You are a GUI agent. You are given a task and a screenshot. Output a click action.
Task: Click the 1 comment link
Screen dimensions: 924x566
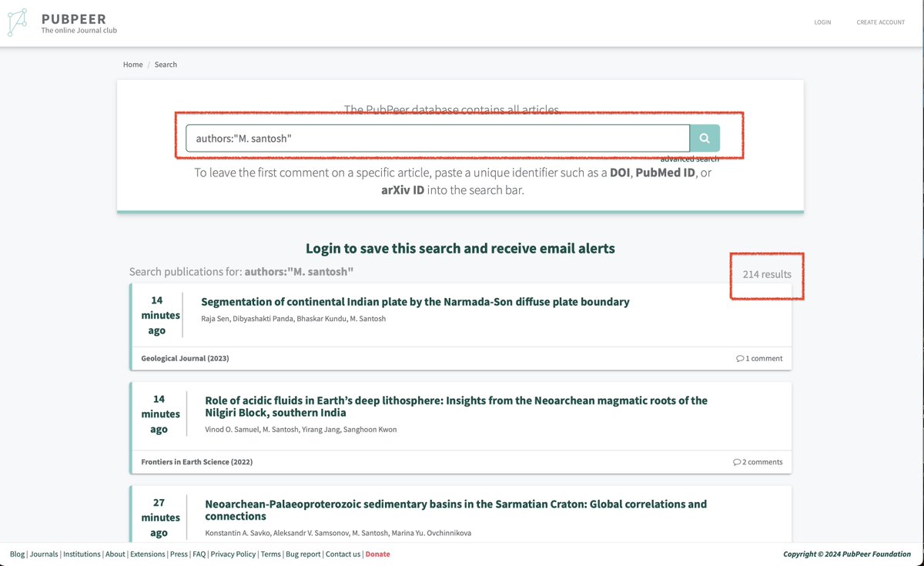(759, 359)
